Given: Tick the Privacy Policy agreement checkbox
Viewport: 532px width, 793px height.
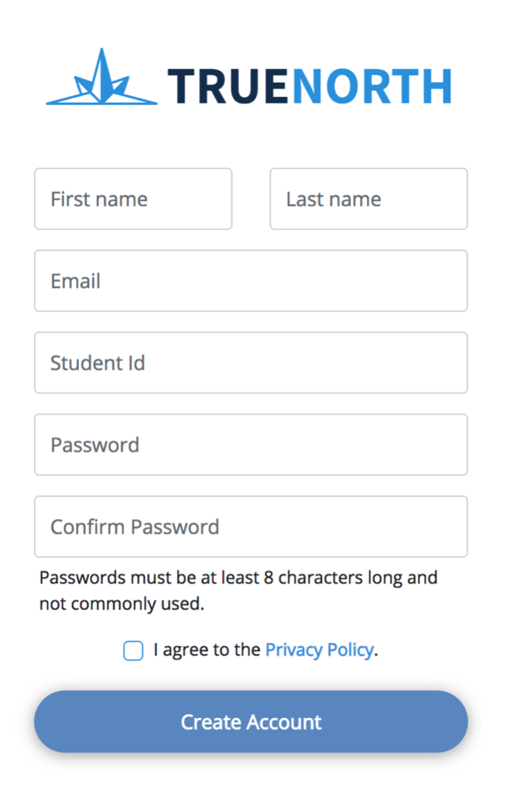Looking at the screenshot, I should point(133,650).
